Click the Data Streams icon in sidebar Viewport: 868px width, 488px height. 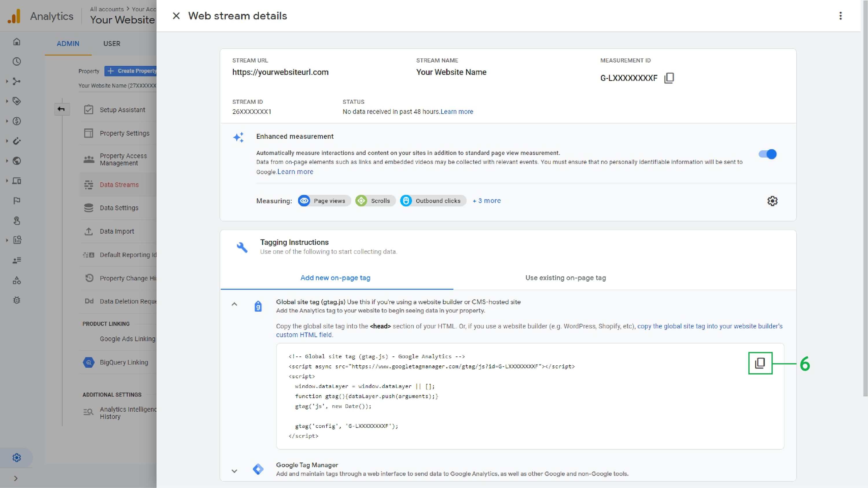pos(88,185)
